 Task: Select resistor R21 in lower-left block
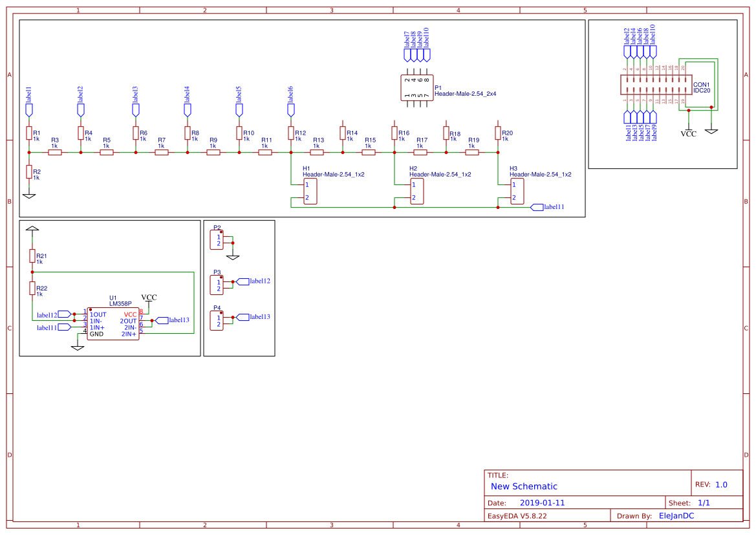32,254
